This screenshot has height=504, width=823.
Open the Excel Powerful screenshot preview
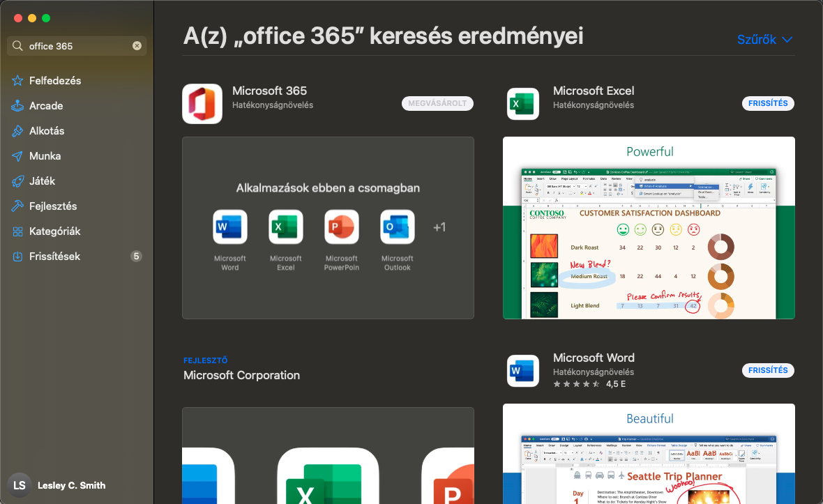(x=649, y=228)
